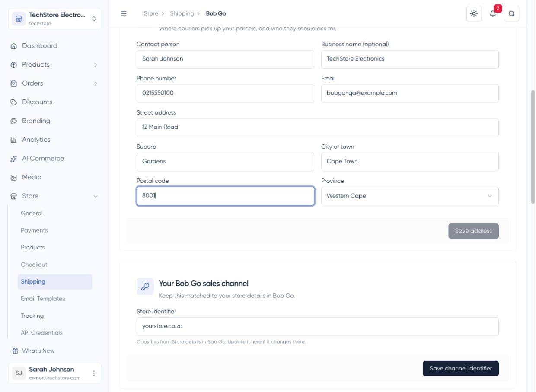Click the key icon beside Bob Go sales channel
The height and width of the screenshot is (392, 536).
(145, 286)
